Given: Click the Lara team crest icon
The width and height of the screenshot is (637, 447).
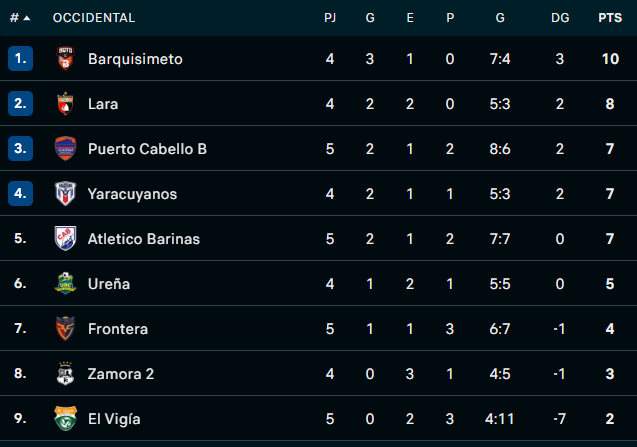Looking at the screenshot, I should point(65,104).
